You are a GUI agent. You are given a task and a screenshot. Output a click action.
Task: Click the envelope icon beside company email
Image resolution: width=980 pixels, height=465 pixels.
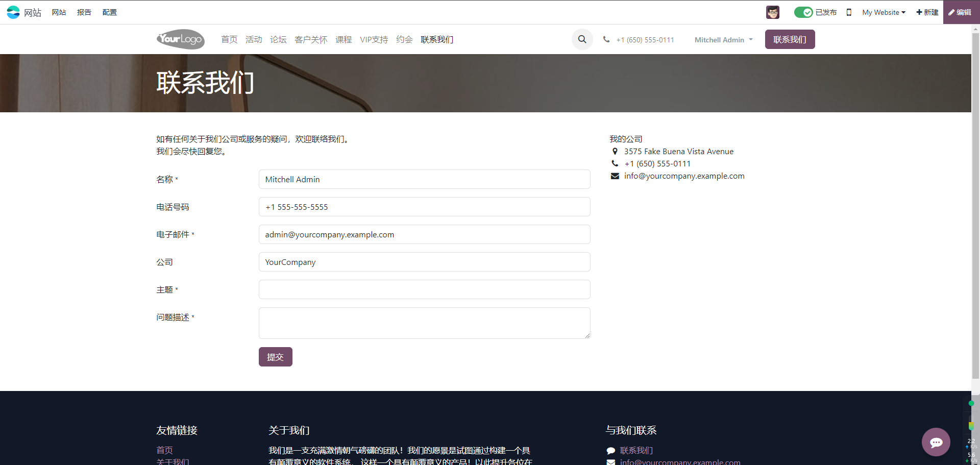(x=615, y=176)
